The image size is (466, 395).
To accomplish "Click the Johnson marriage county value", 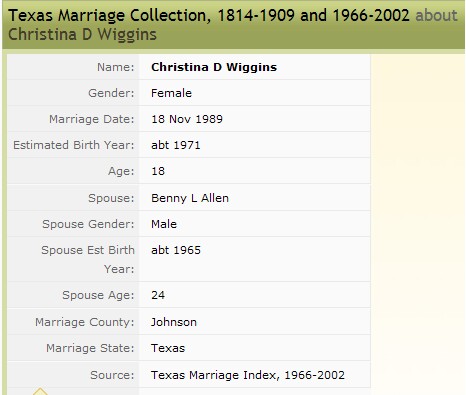I will tap(174, 322).
